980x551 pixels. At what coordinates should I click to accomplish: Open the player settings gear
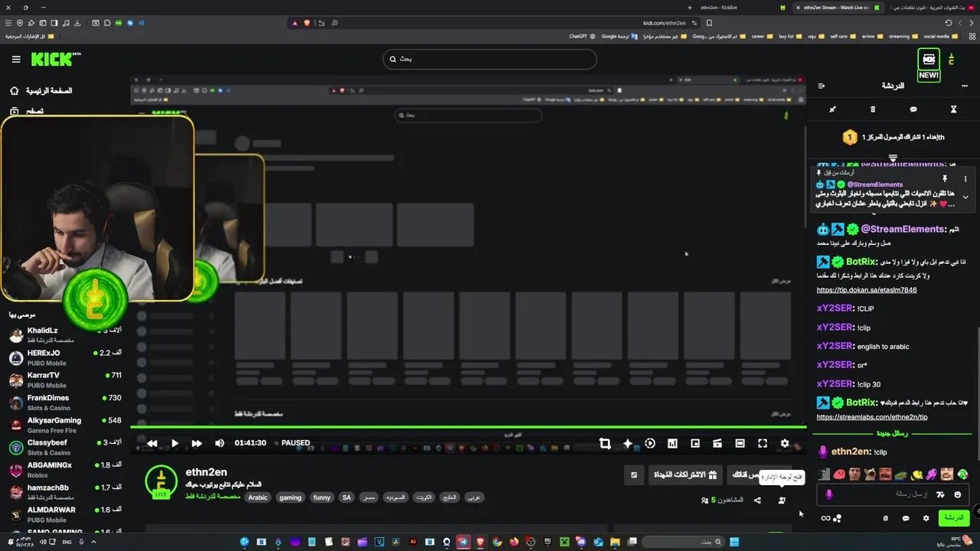pyautogui.click(x=785, y=443)
